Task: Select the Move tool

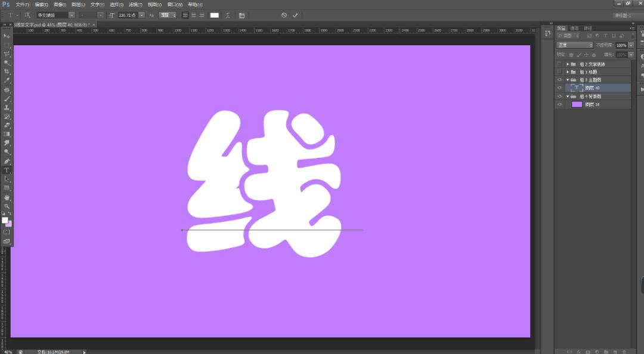Action: [7, 36]
